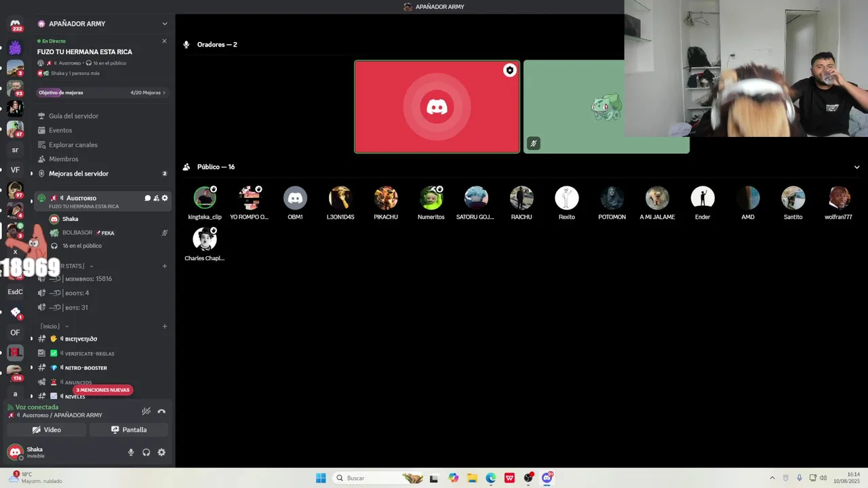Open the server with the 67 badge

click(x=15, y=129)
